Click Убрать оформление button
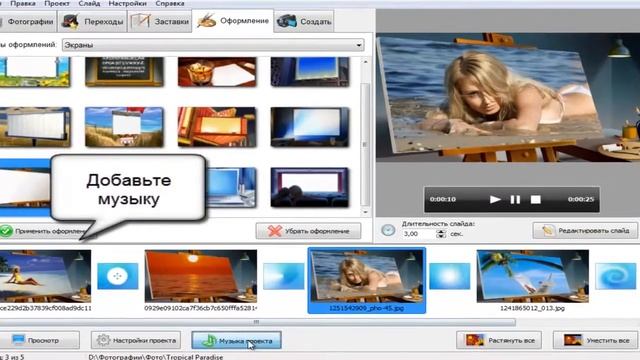The width and height of the screenshot is (640, 360). click(x=308, y=231)
